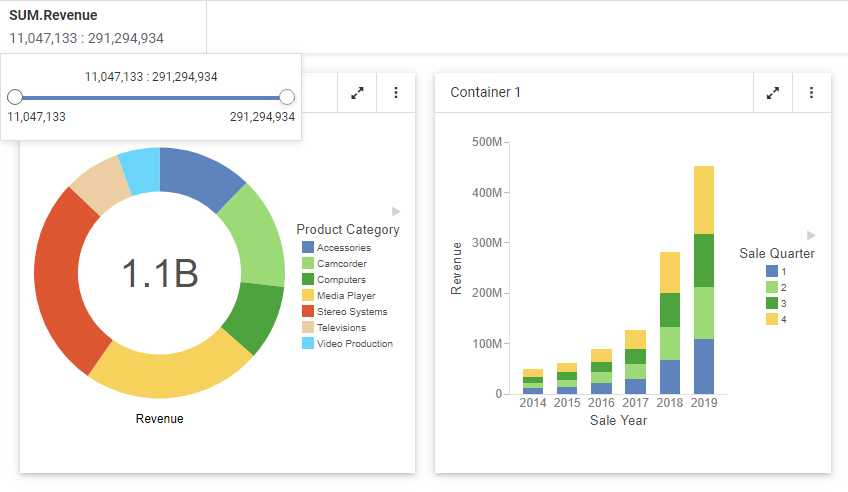Collapse the Sale Quarter legend arrow
The width and height of the screenshot is (848, 492).
pyautogui.click(x=811, y=235)
